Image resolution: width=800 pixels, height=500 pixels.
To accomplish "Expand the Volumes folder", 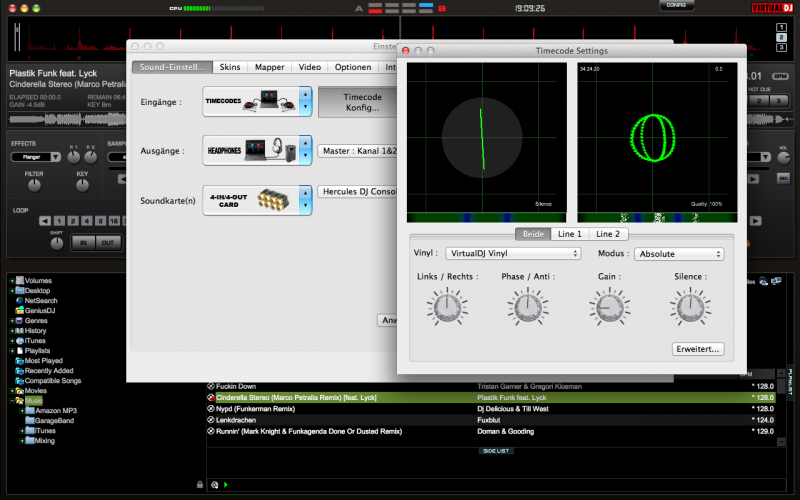I will coord(12,281).
